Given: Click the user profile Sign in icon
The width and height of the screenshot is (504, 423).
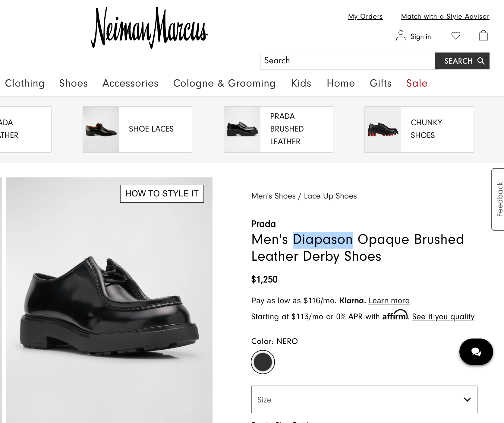Looking at the screenshot, I should point(401,36).
